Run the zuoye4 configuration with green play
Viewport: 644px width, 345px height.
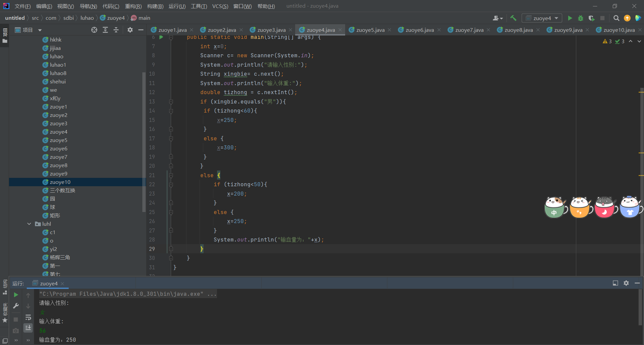(570, 18)
